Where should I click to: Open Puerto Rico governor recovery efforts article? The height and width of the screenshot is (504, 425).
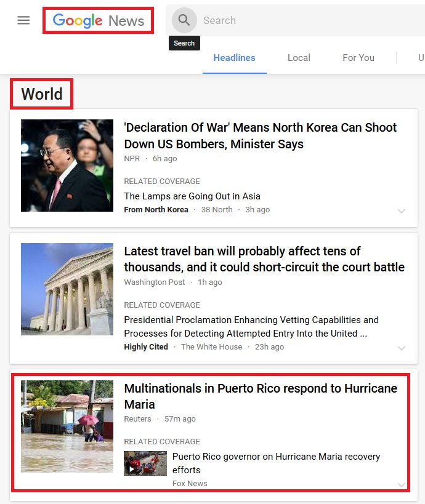[276, 463]
